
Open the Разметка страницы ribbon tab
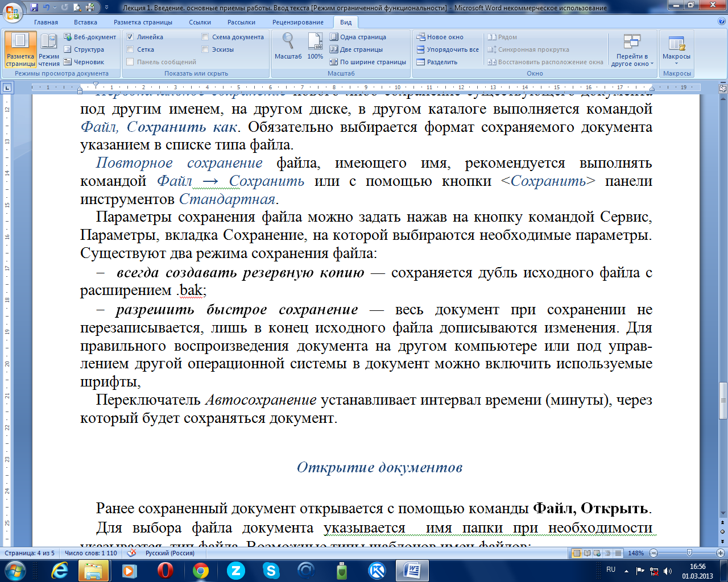pyautogui.click(x=143, y=22)
